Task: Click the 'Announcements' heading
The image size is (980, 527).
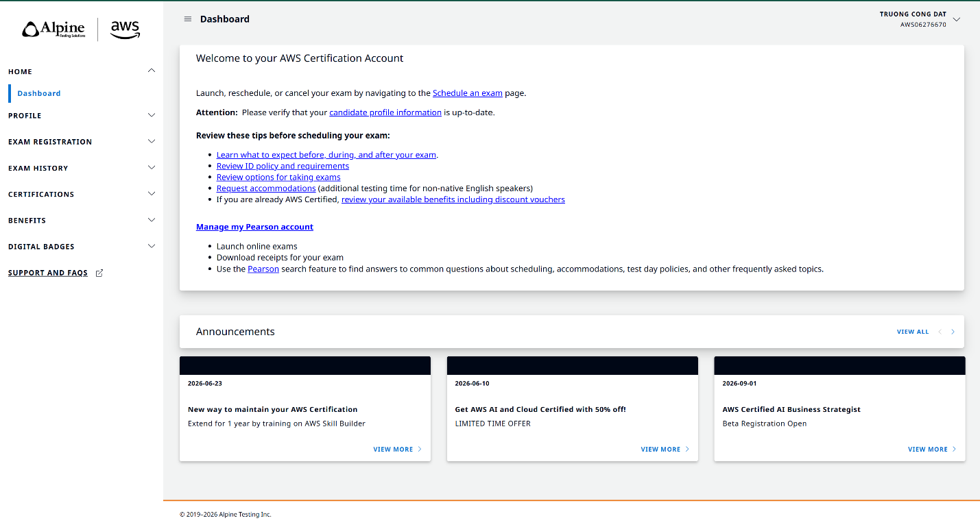Action: pos(235,332)
